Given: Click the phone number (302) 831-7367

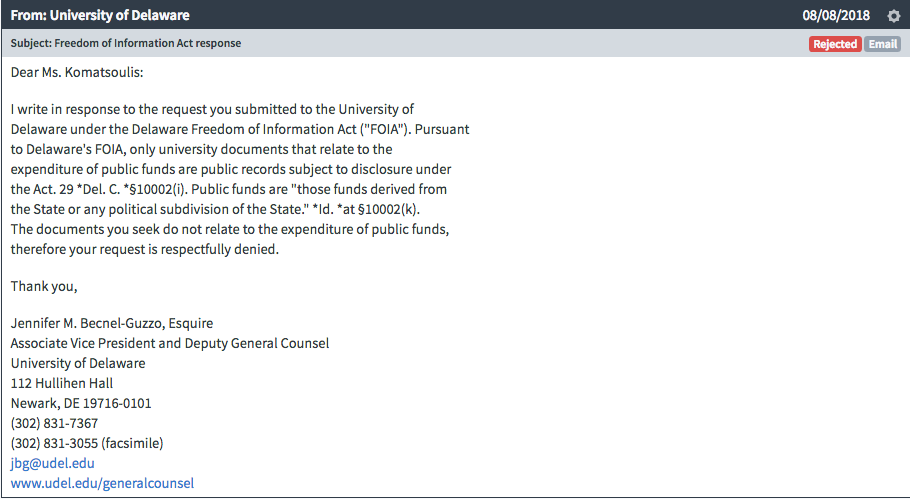Looking at the screenshot, I should [54, 423].
